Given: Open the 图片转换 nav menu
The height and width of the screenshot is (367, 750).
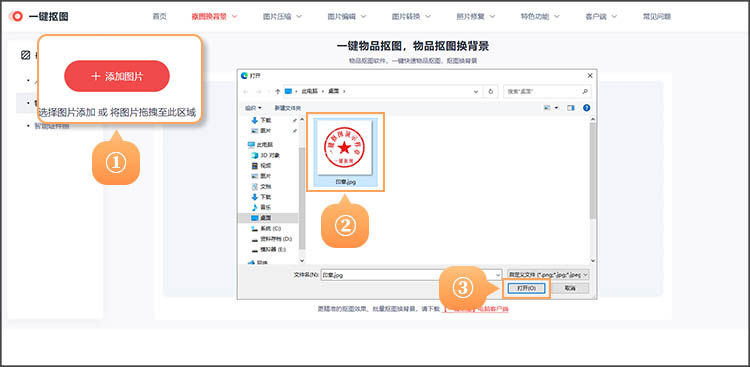Looking at the screenshot, I should 411,16.
